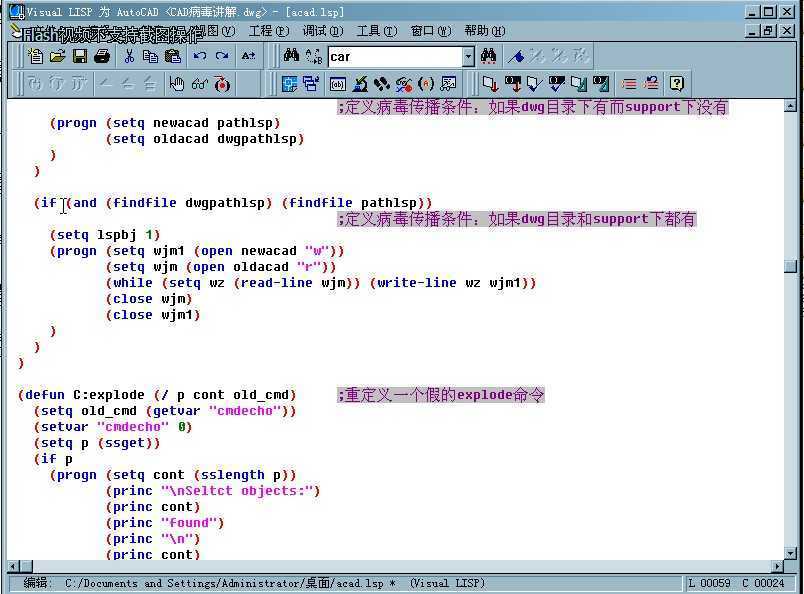
Task: Copy selection with the copy icon
Action: point(150,56)
